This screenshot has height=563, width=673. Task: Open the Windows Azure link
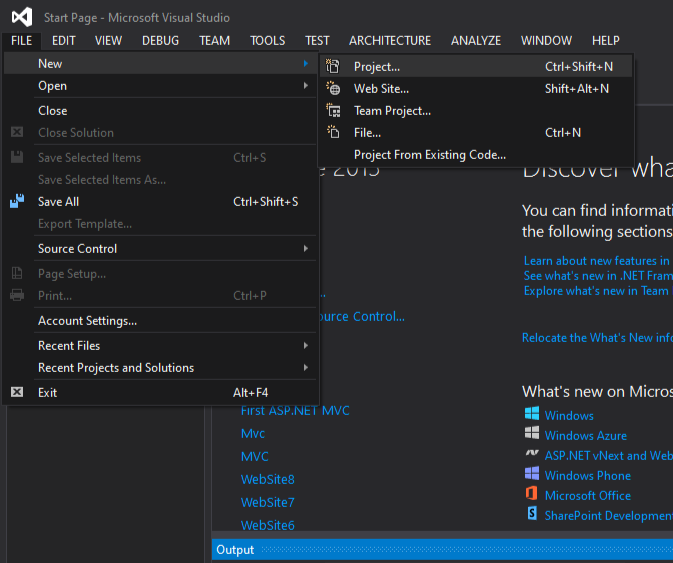click(x=585, y=436)
